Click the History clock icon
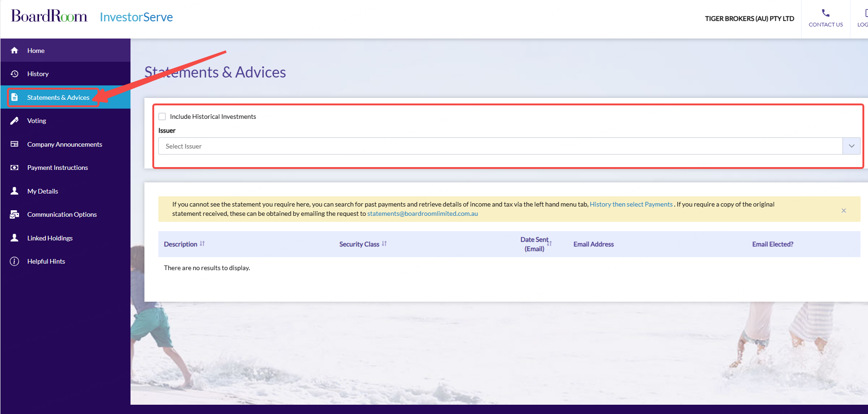The image size is (868, 414). [14, 74]
